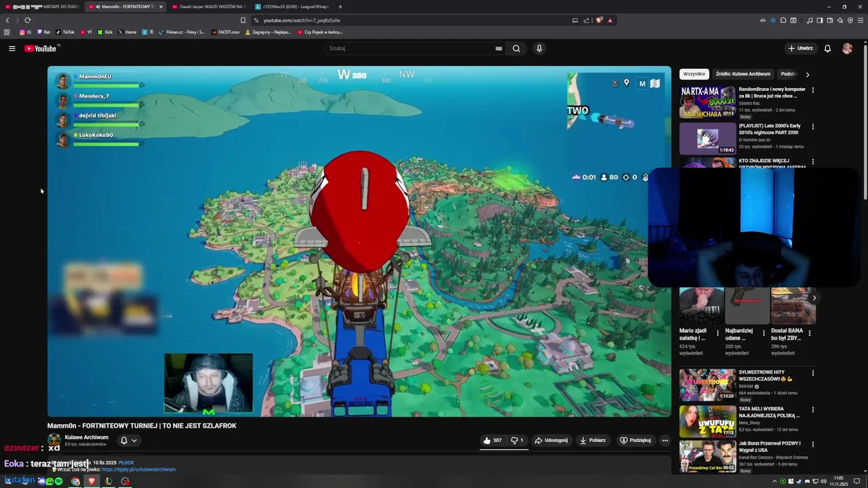
Task: Click the video title Mamm0n - FORTNITEOWY TURNIEJ
Action: (142, 426)
